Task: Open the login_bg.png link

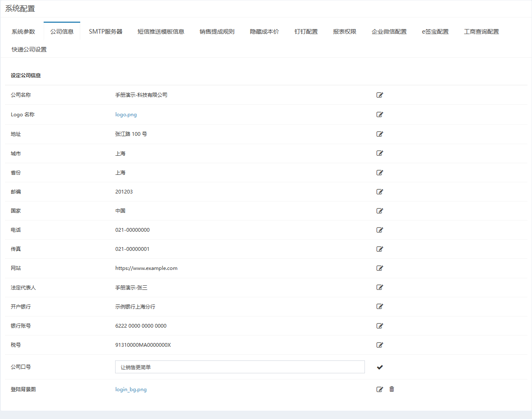Action: 131,390
